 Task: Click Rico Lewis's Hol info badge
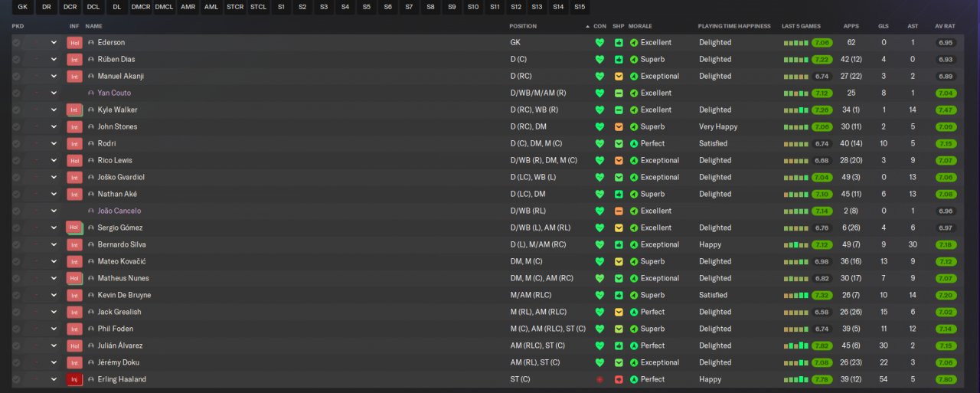point(74,161)
